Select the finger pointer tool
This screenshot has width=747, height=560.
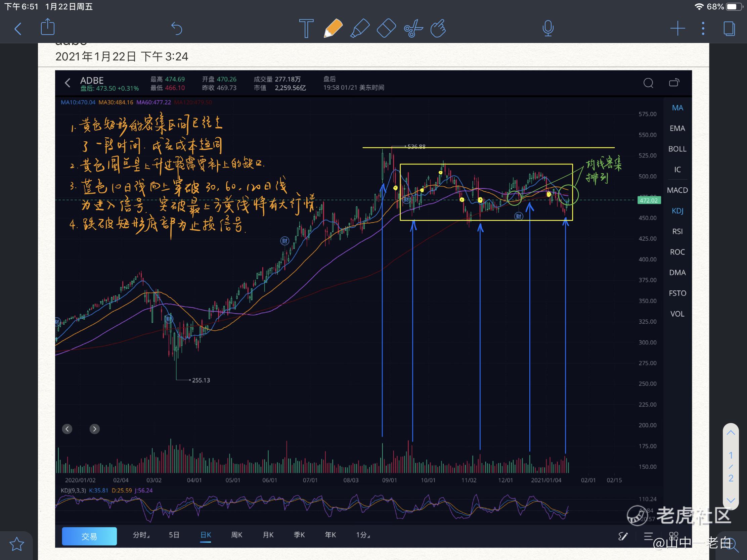(438, 28)
